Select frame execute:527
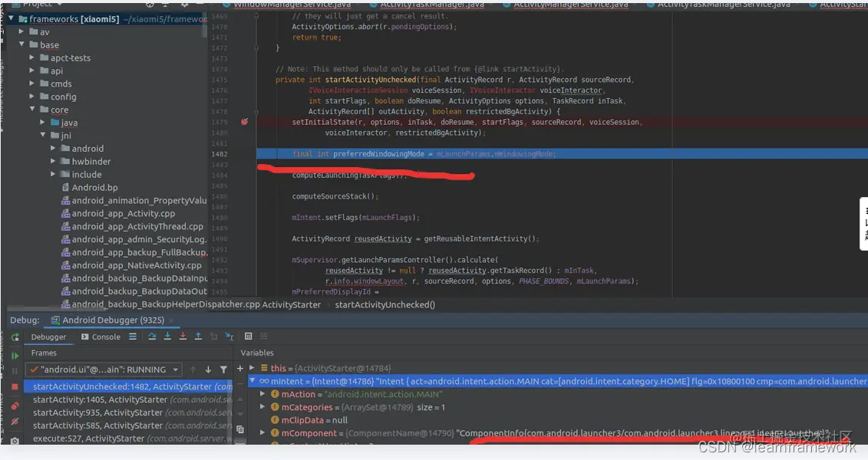The width and height of the screenshot is (868, 460). pyautogui.click(x=128, y=439)
